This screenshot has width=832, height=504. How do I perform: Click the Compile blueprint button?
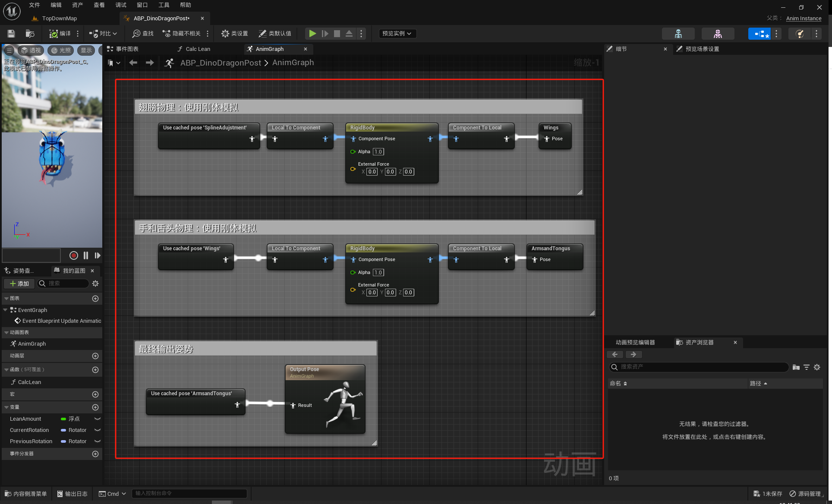[x=60, y=33]
